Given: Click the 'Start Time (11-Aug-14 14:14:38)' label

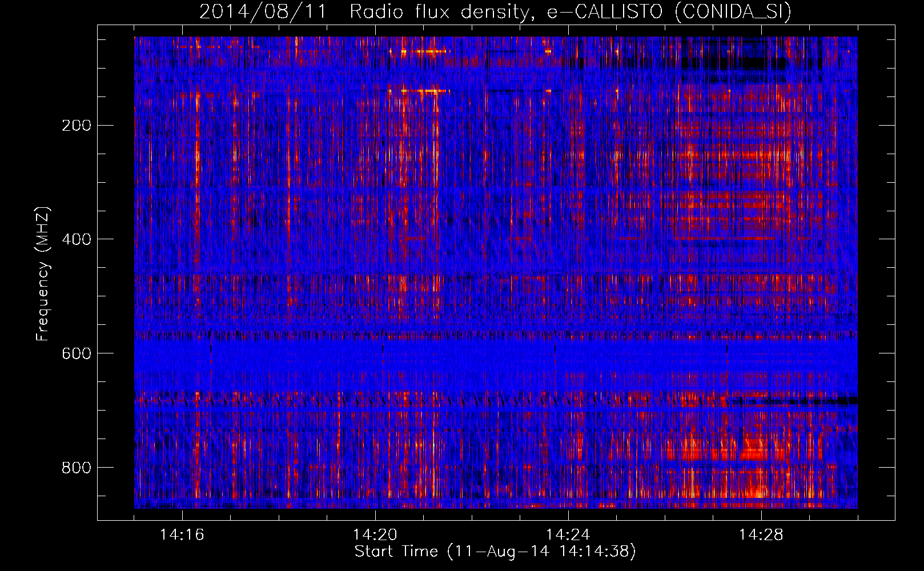Looking at the screenshot, I should [495, 552].
